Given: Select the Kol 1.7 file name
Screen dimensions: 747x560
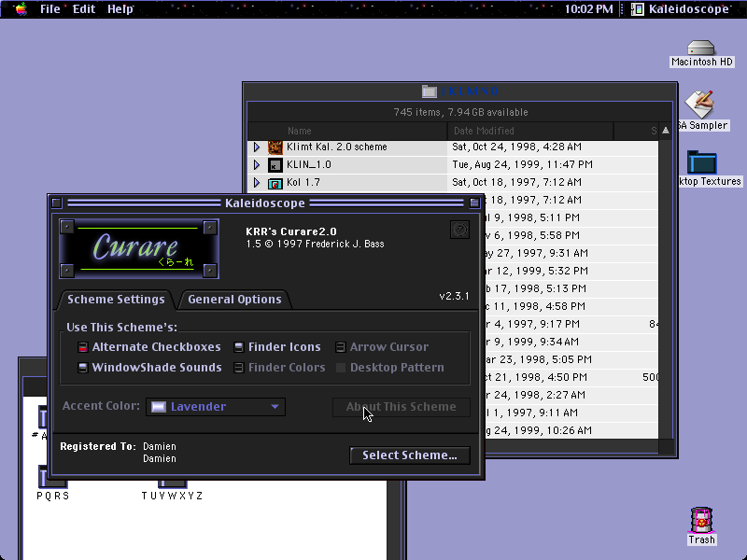Looking at the screenshot, I should coord(303,182).
